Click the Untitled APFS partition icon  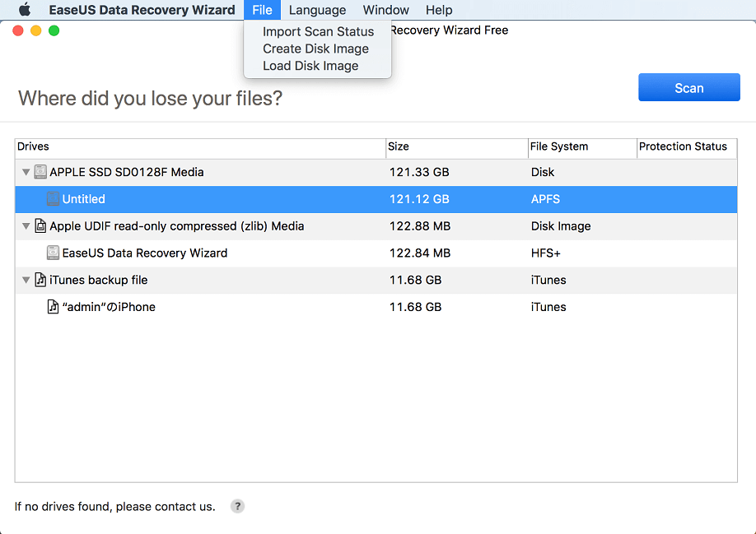(54, 198)
